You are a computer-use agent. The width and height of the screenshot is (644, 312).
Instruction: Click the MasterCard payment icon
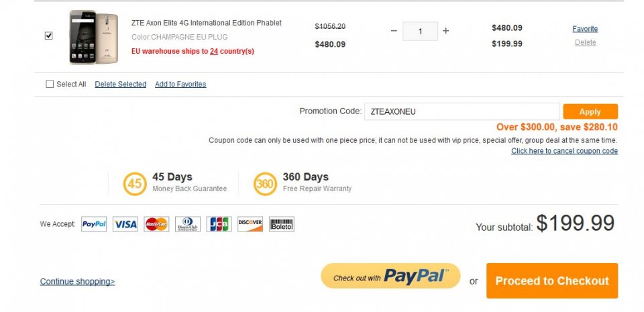click(x=156, y=224)
